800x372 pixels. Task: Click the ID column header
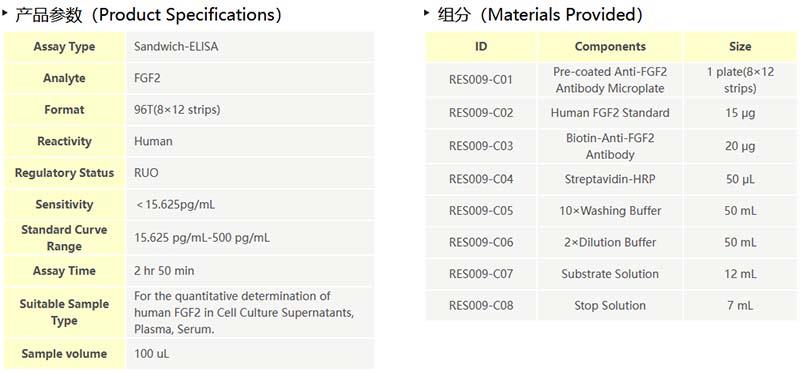[x=481, y=46]
